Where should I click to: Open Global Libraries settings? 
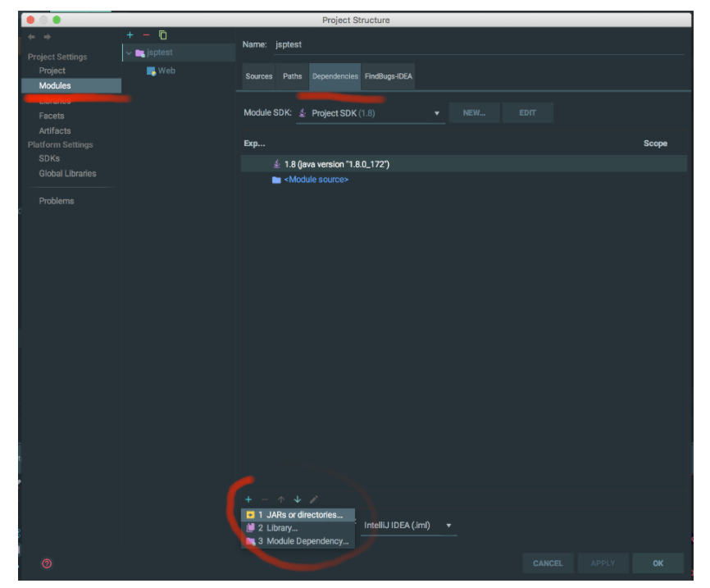point(67,174)
